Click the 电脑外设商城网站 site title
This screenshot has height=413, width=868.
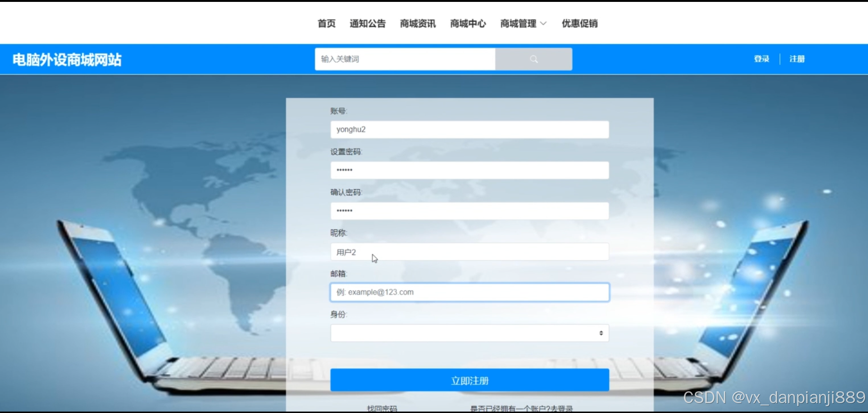(x=67, y=60)
